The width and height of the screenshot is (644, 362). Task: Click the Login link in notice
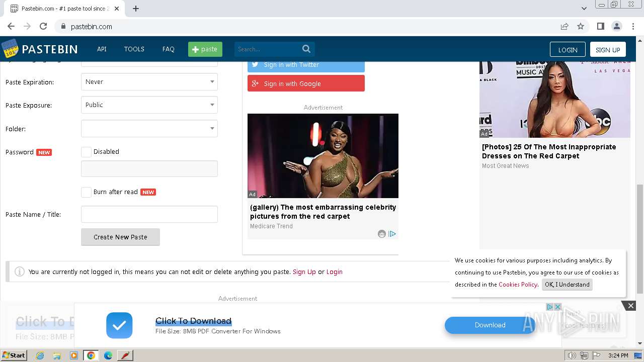335,271
